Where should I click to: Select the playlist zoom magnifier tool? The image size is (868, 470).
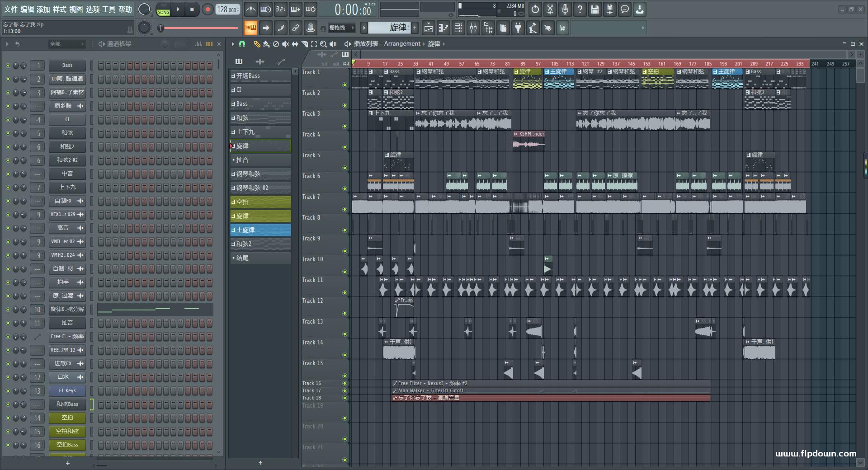pyautogui.click(x=323, y=44)
